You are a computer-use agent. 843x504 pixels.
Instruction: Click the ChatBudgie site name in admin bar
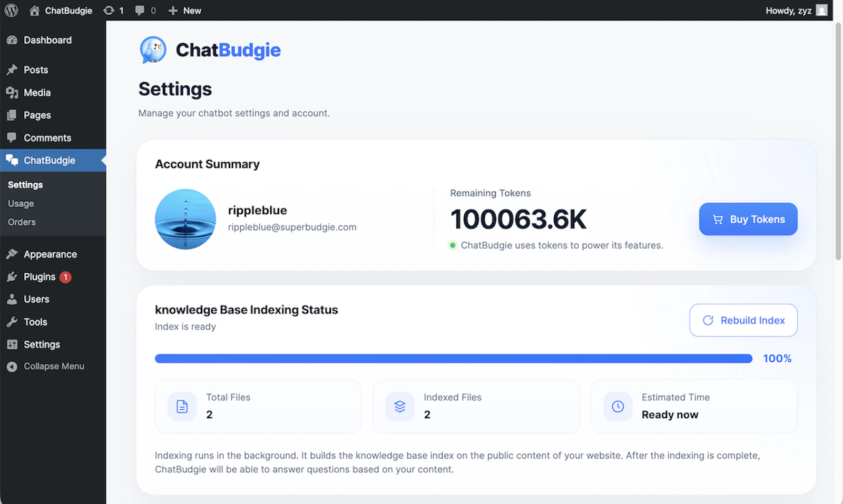pos(68,11)
